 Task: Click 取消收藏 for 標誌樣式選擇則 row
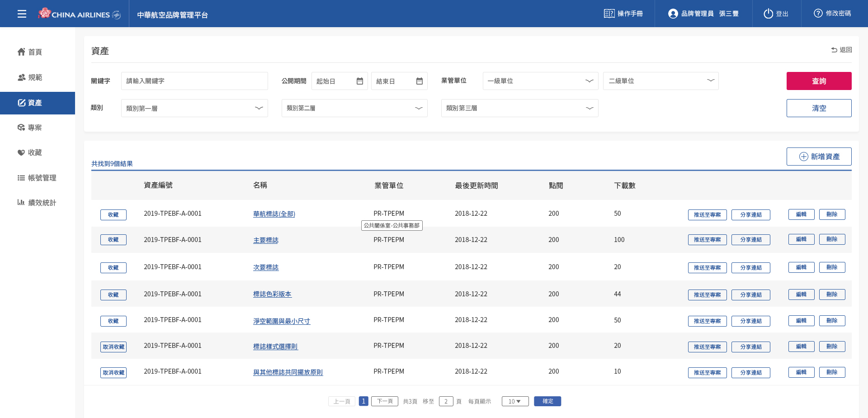113,347
